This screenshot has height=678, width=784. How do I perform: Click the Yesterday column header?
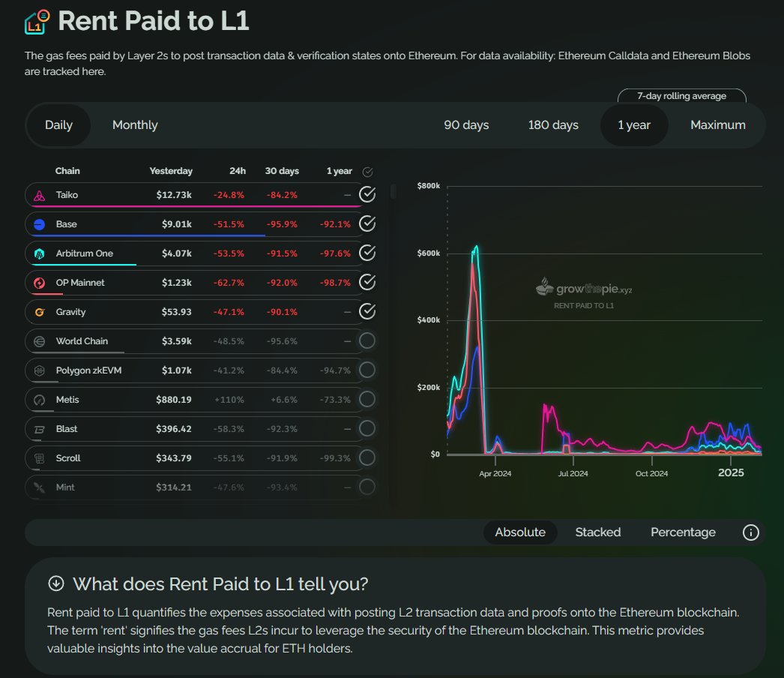point(170,171)
